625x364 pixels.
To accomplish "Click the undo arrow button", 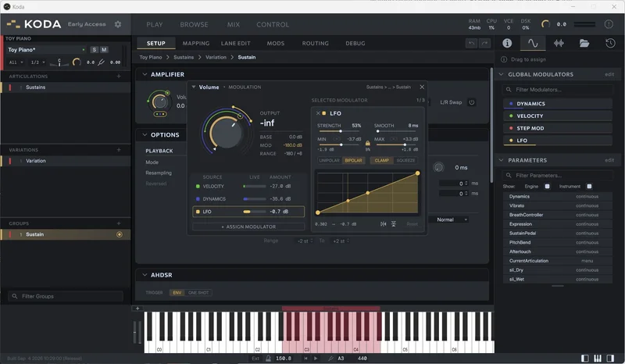I will (x=472, y=43).
